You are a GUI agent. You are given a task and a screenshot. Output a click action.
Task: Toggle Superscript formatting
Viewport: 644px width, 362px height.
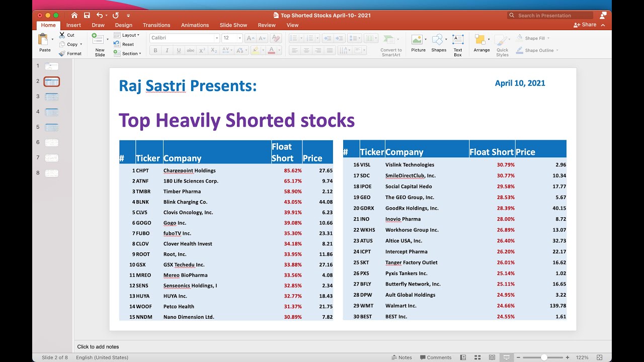(x=202, y=50)
